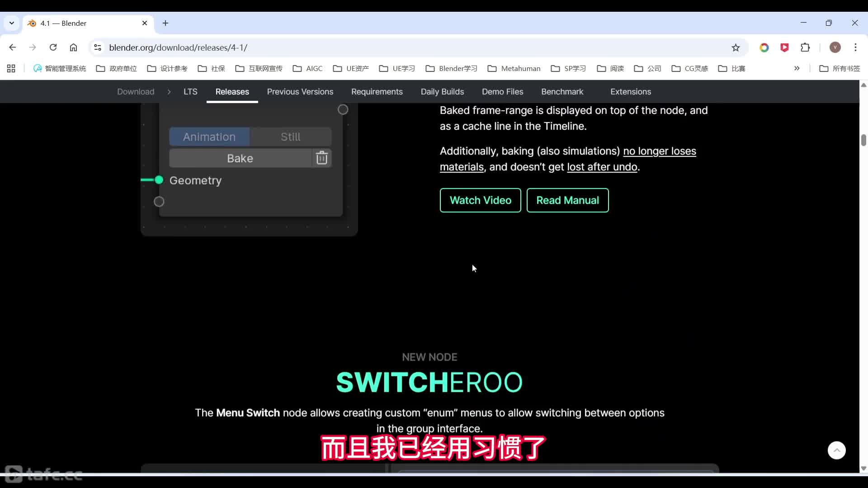Click the bookmark star icon in address bar

(736, 47)
